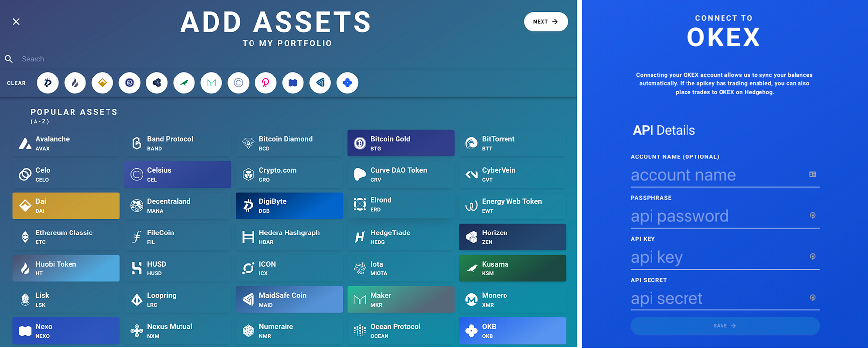Deselect the Horizen ZEN card
868x348 pixels.
click(512, 237)
